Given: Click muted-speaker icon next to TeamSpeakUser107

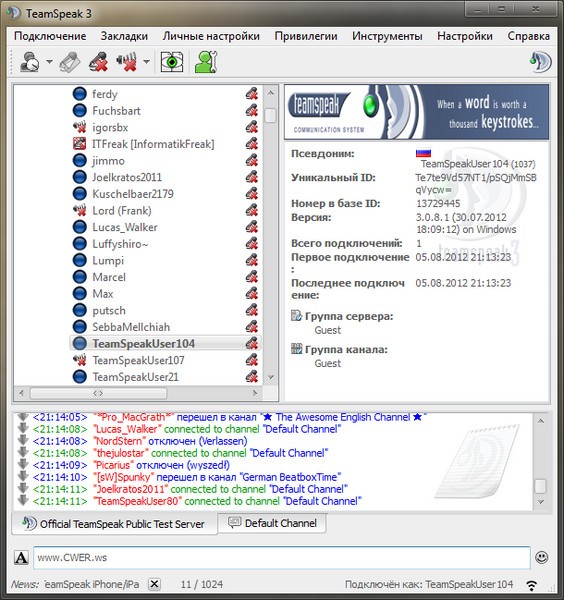Looking at the screenshot, I should pos(80,360).
